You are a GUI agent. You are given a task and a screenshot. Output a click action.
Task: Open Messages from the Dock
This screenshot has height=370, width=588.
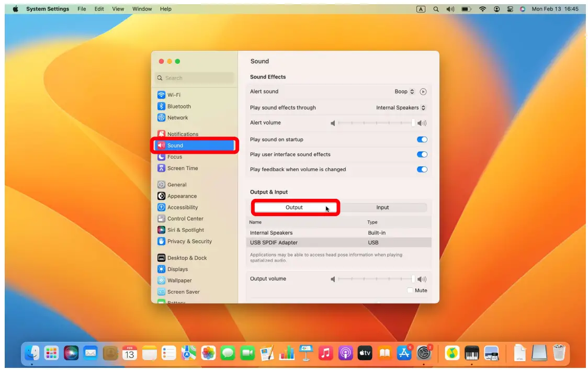(228, 353)
